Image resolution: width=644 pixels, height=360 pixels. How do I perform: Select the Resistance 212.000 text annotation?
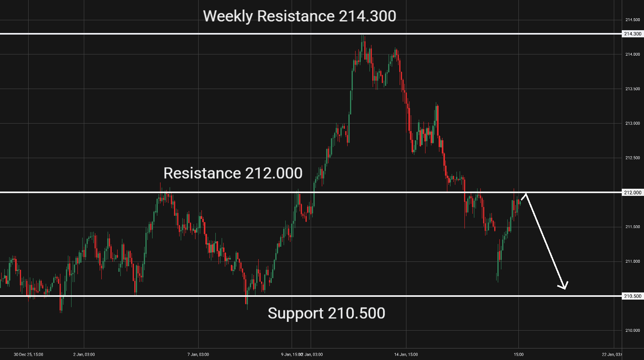pos(233,173)
